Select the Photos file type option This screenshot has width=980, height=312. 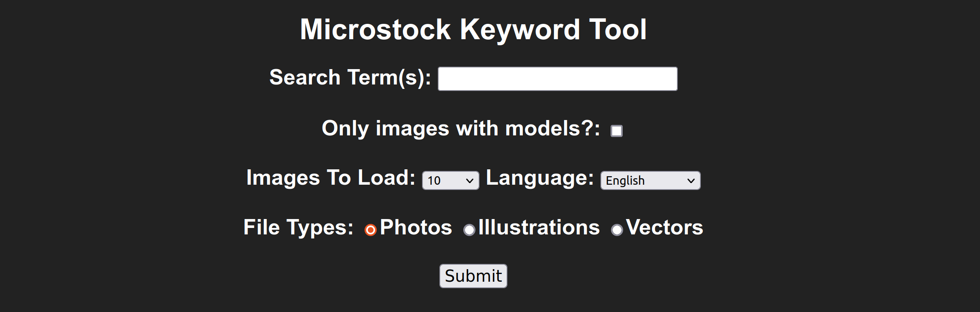[x=371, y=230]
